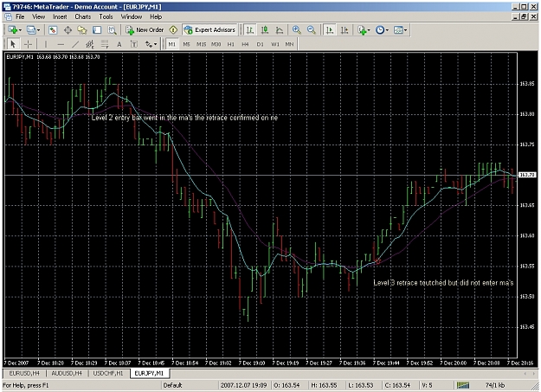The width and height of the screenshot is (541, 392).
Task: Select the "Level 2 entry bar" chart text label
Action: click(x=184, y=118)
